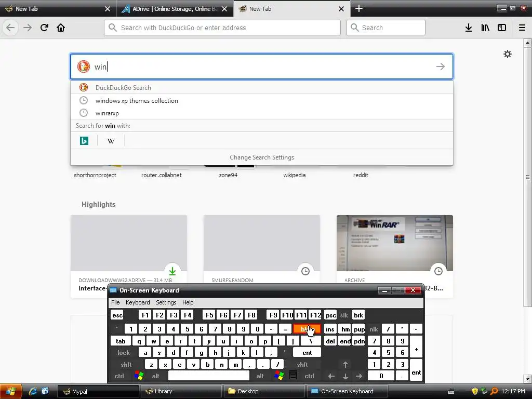The image size is (532, 399).
Task: Click the browser forward arrow
Action: pyautogui.click(x=28, y=28)
